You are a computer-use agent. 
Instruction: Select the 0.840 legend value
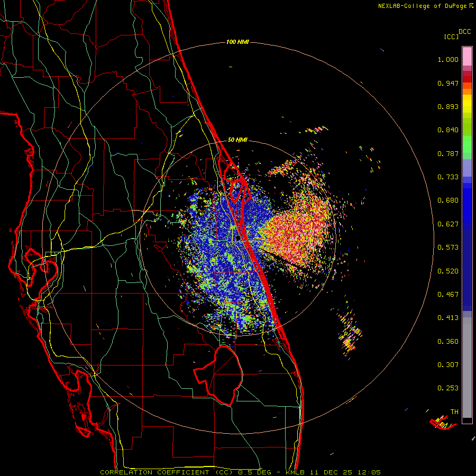click(x=448, y=130)
